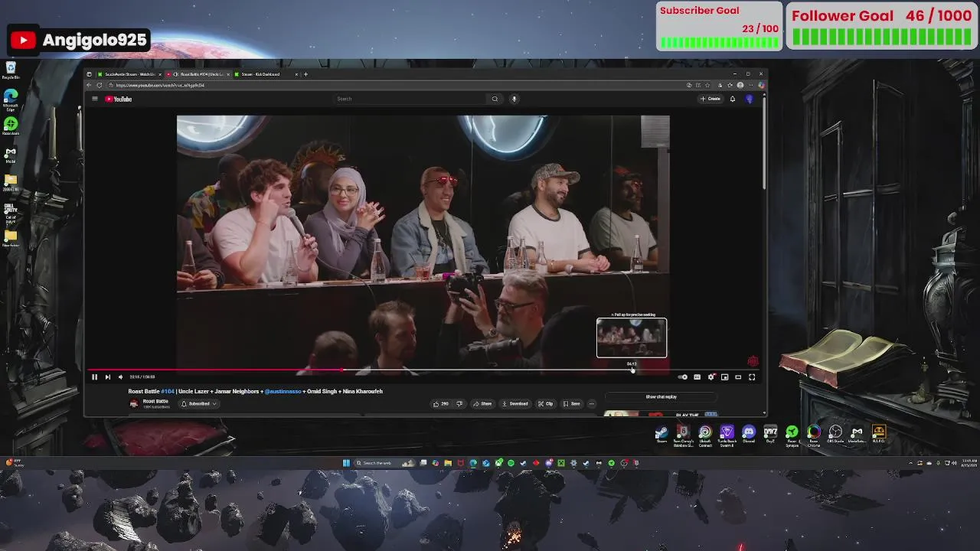This screenshot has width=980, height=551.
Task: Skip to next video in player
Action: click(x=107, y=377)
